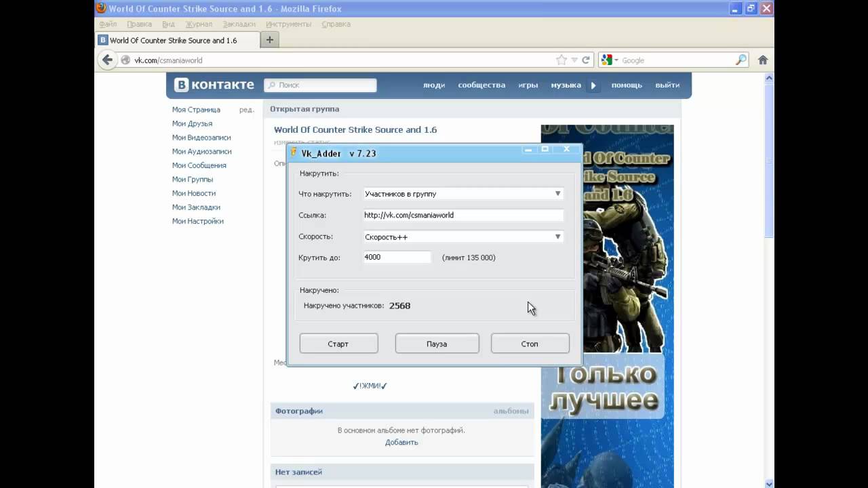
Task: Click the Firefox back arrow button
Action: [x=107, y=60]
